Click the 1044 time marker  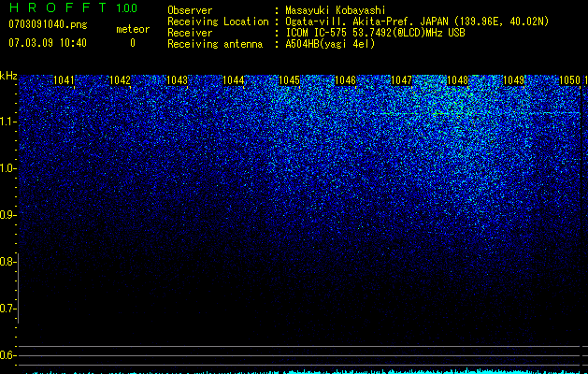click(234, 80)
